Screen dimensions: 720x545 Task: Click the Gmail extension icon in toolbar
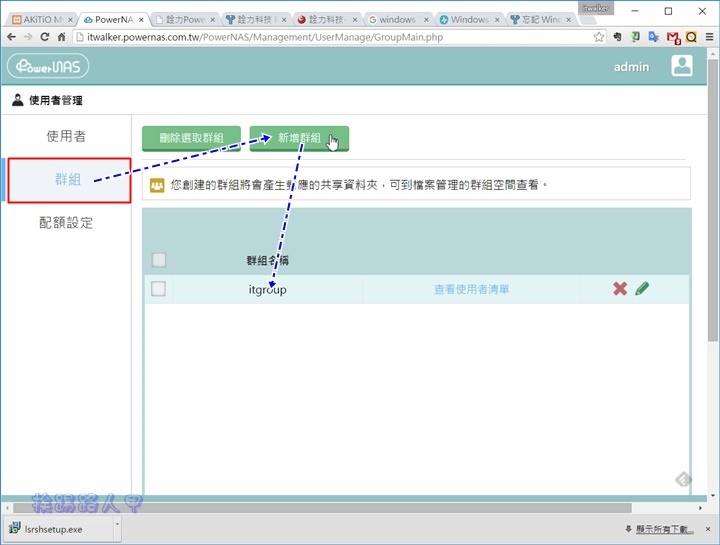(674, 37)
